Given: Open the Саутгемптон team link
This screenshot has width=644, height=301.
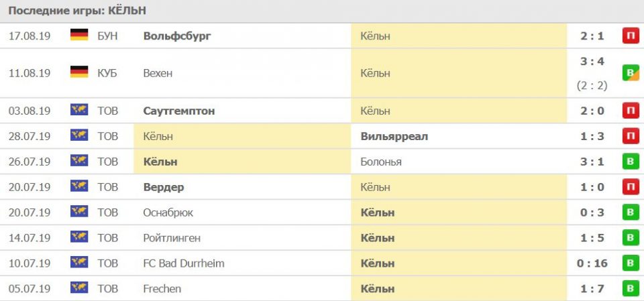Looking at the screenshot, I should coord(179,111).
